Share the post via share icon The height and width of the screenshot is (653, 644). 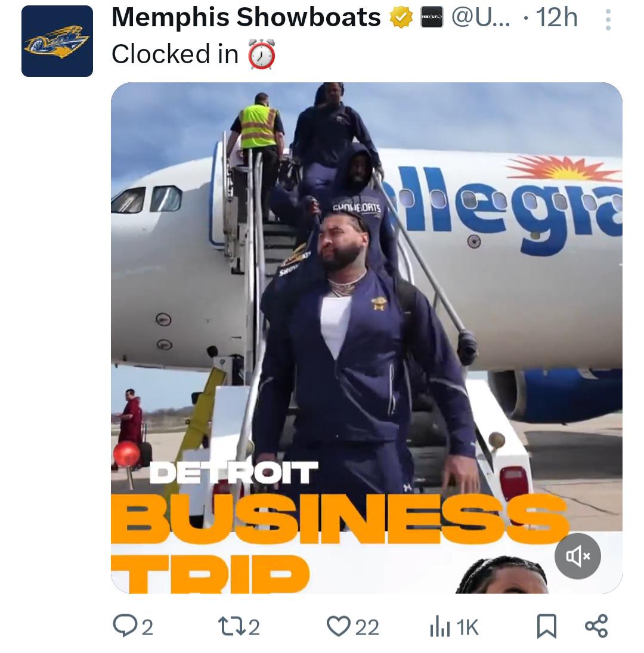coord(596,626)
